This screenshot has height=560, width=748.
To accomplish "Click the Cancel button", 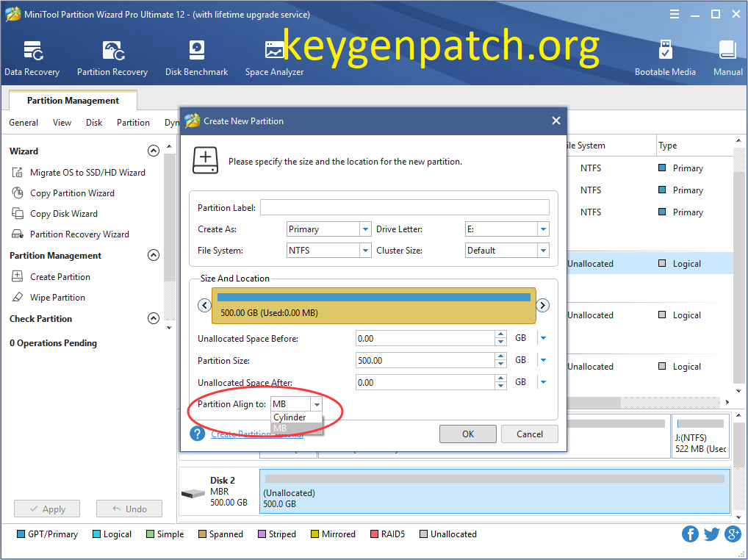I will point(530,434).
